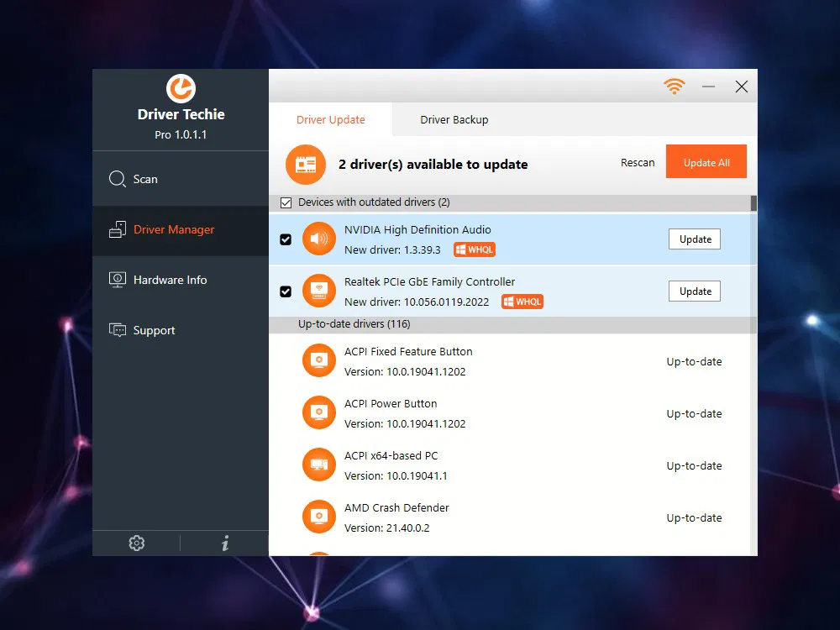Image resolution: width=840 pixels, height=630 pixels.
Task: Click Rescan link
Action: pyautogui.click(x=638, y=162)
